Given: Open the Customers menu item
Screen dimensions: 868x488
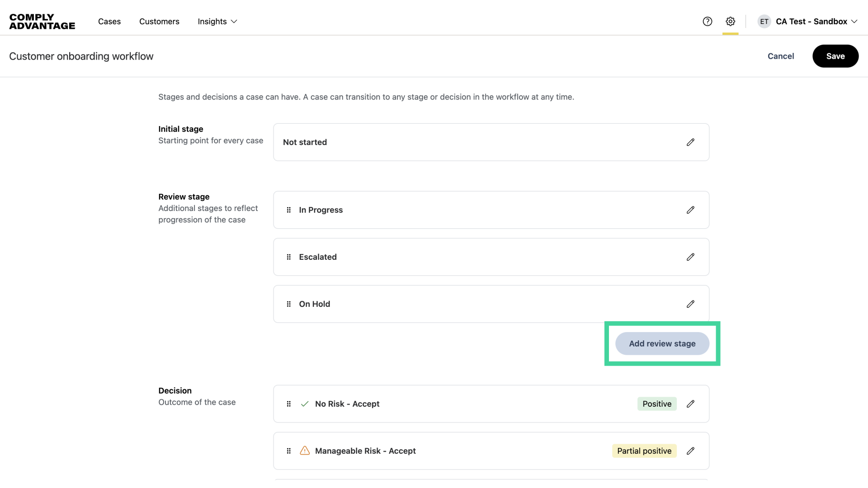Looking at the screenshot, I should click(159, 22).
